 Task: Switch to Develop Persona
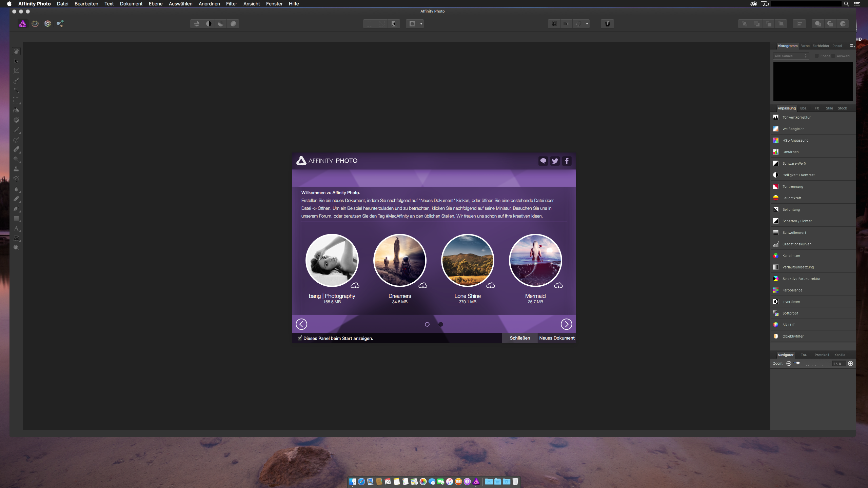47,24
